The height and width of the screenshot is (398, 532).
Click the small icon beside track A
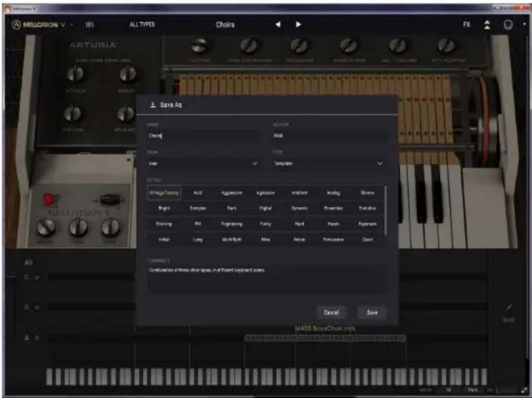[37, 338]
